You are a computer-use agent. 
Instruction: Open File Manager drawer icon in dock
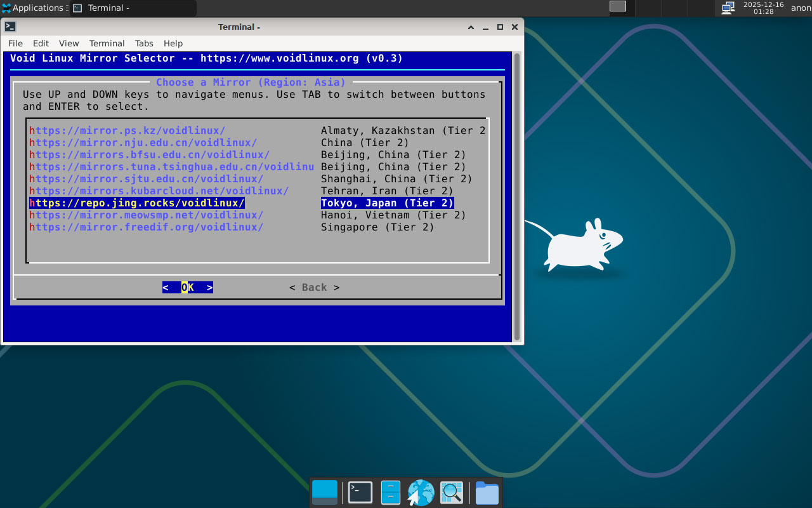[x=390, y=493]
